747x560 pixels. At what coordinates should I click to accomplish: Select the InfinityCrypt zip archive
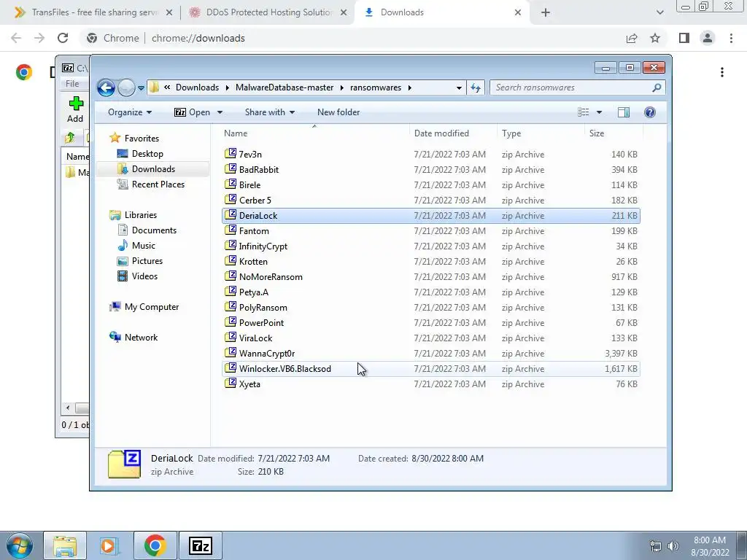430,246
